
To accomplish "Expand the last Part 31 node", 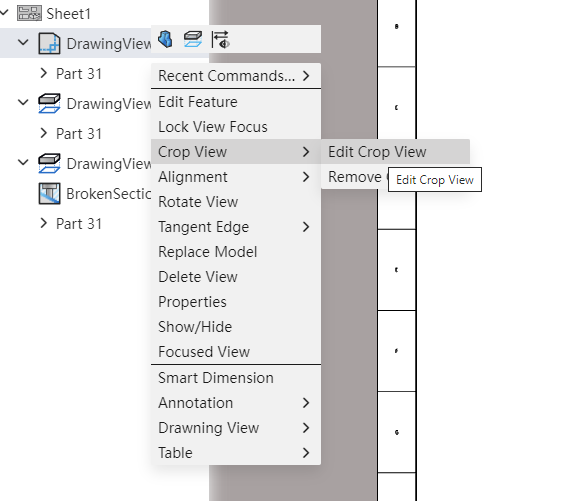I will pos(43,223).
